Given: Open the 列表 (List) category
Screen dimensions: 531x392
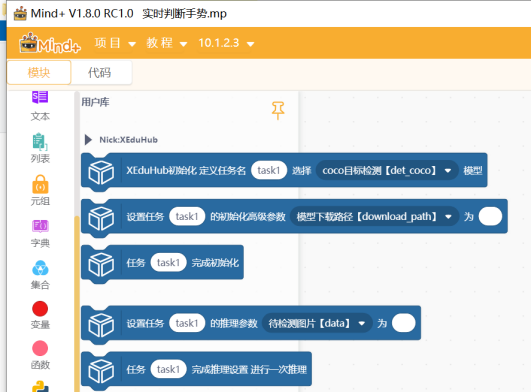Looking at the screenshot, I should point(40,148).
